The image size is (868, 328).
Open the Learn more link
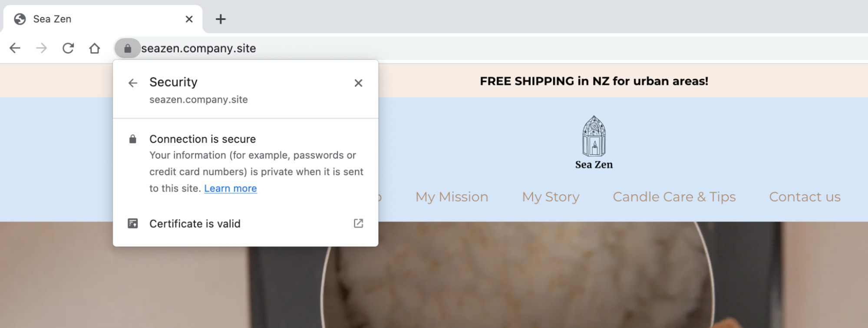(x=230, y=188)
